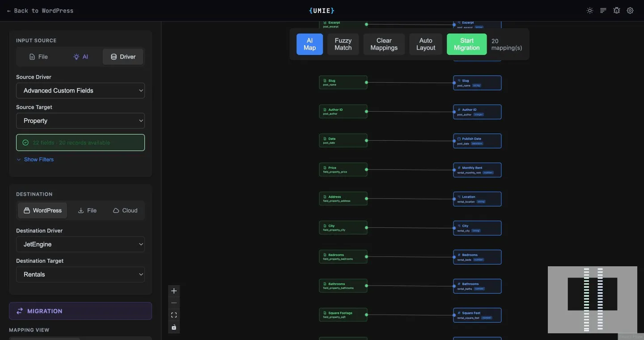
Task: Click the MIGRATION section button
Action: tap(80, 311)
